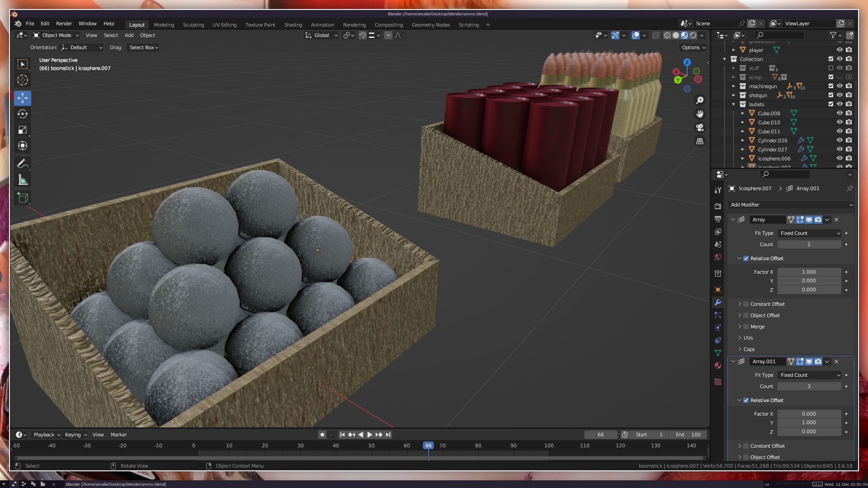Viewport: 868px width, 488px height.
Task: Open the Render menu
Action: click(64, 23)
